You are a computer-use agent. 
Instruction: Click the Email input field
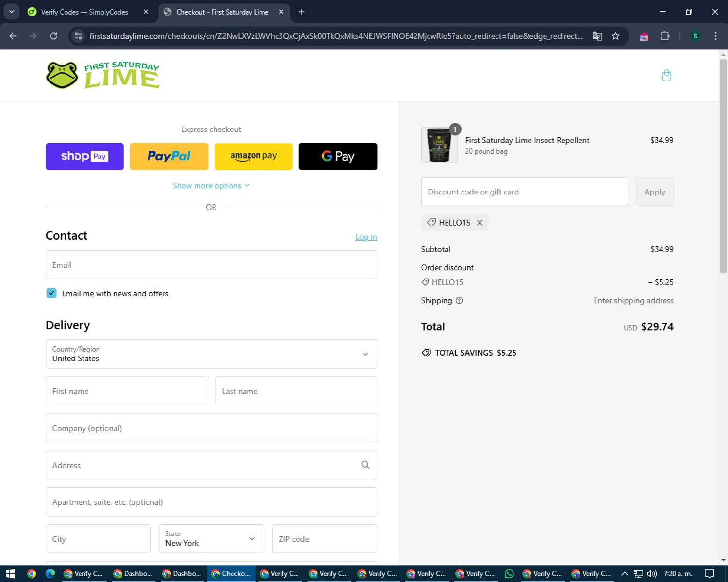click(211, 265)
